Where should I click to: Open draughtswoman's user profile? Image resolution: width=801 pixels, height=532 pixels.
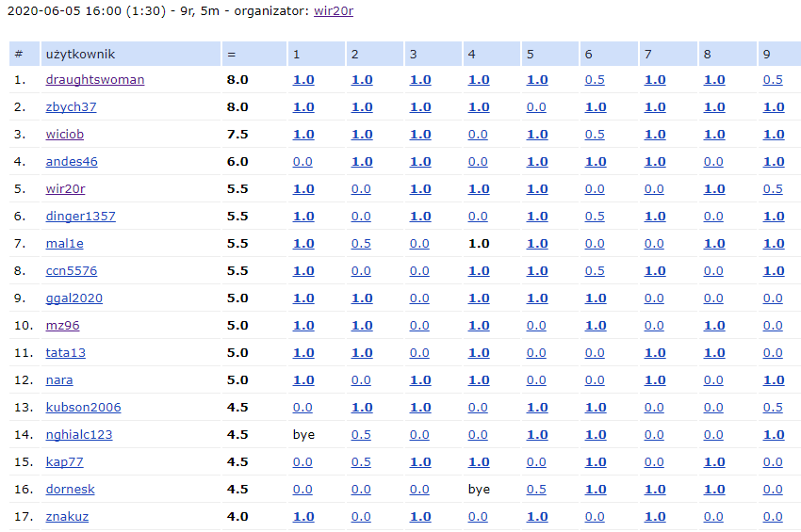click(95, 80)
